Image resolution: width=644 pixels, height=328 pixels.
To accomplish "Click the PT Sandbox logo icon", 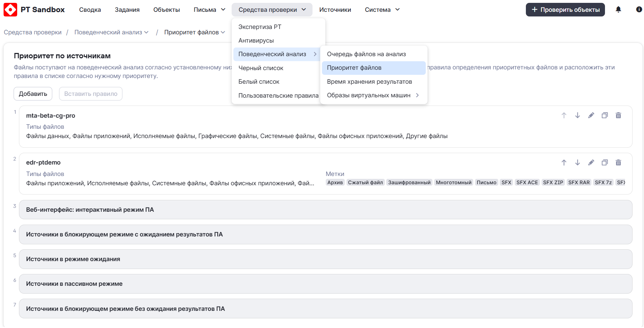I will click(10, 10).
